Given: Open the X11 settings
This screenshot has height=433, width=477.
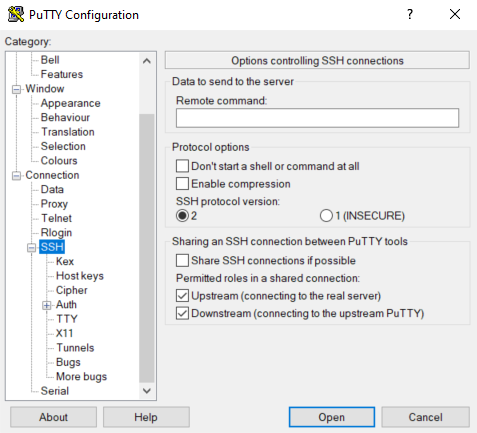Looking at the screenshot, I should click(x=64, y=333).
